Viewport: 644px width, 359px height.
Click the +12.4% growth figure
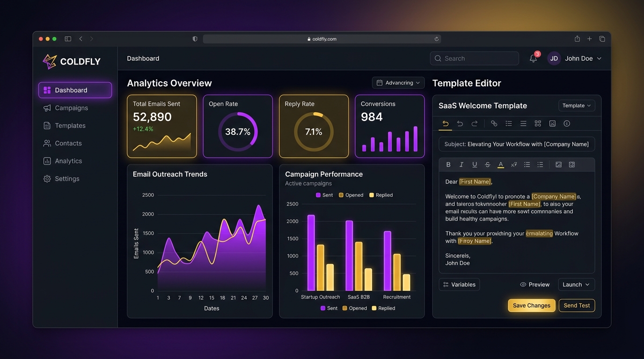(x=143, y=129)
